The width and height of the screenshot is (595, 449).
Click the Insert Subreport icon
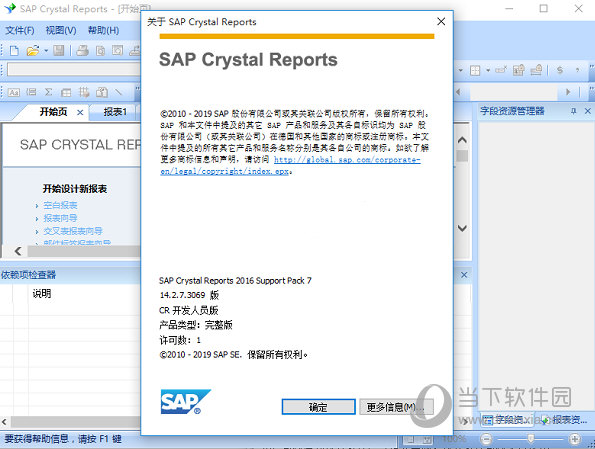point(102,92)
